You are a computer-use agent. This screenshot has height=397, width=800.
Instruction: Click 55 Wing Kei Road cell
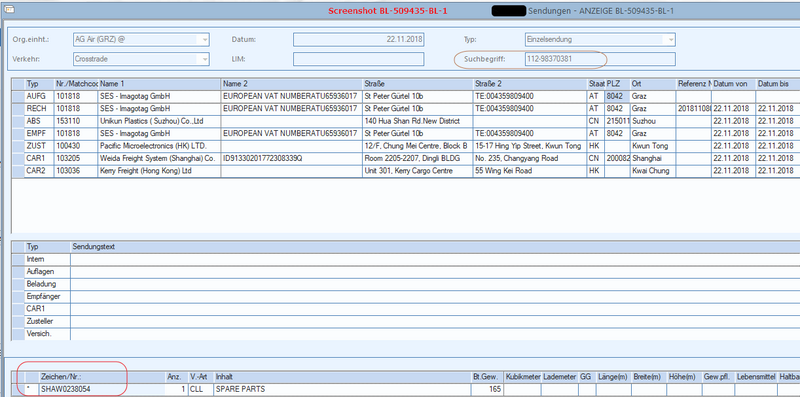coord(530,171)
